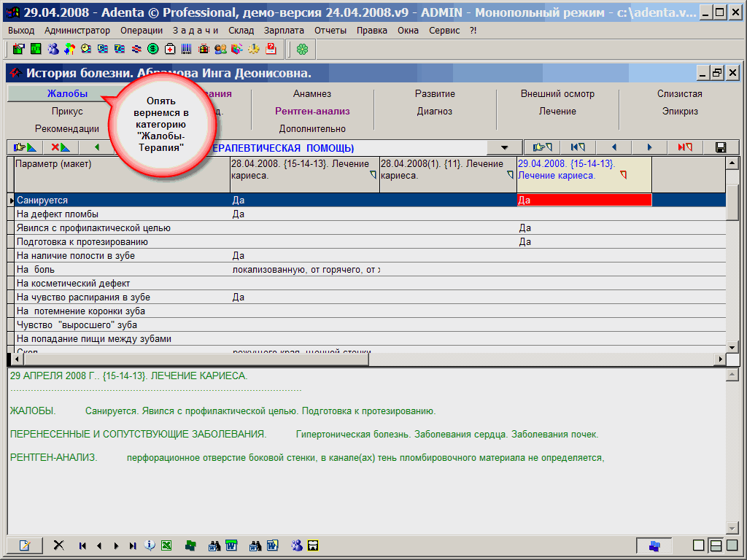
Task: Open marker on the 29.04.2008 column header
Action: tap(623, 175)
